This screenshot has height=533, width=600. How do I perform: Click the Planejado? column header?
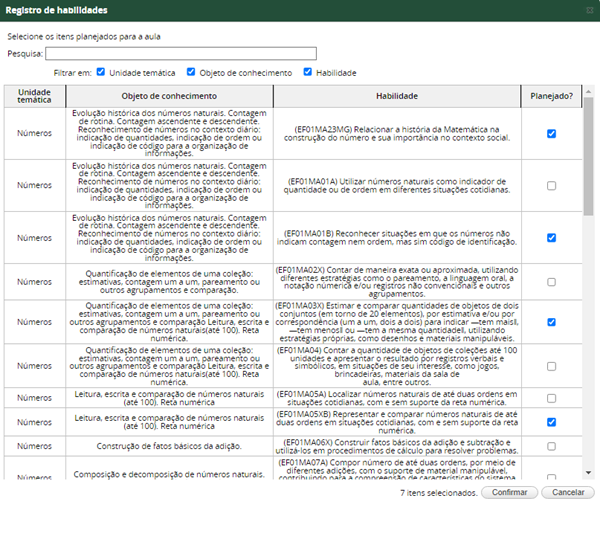[552, 95]
